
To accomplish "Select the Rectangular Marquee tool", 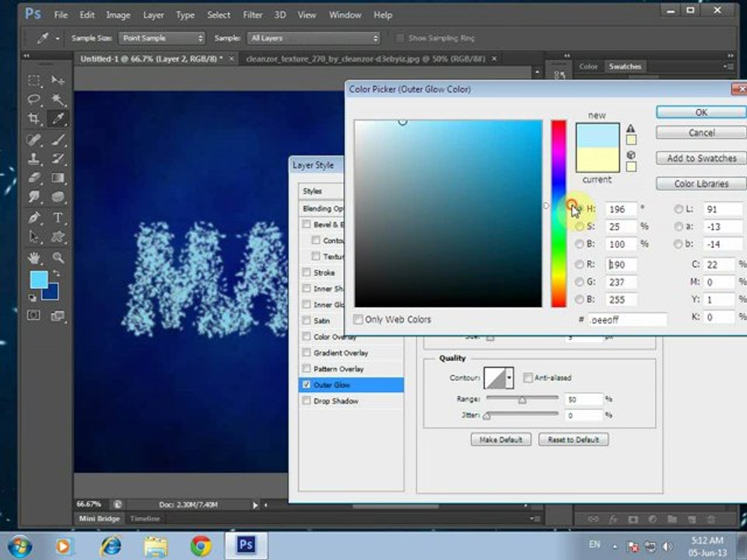I will click(x=33, y=80).
